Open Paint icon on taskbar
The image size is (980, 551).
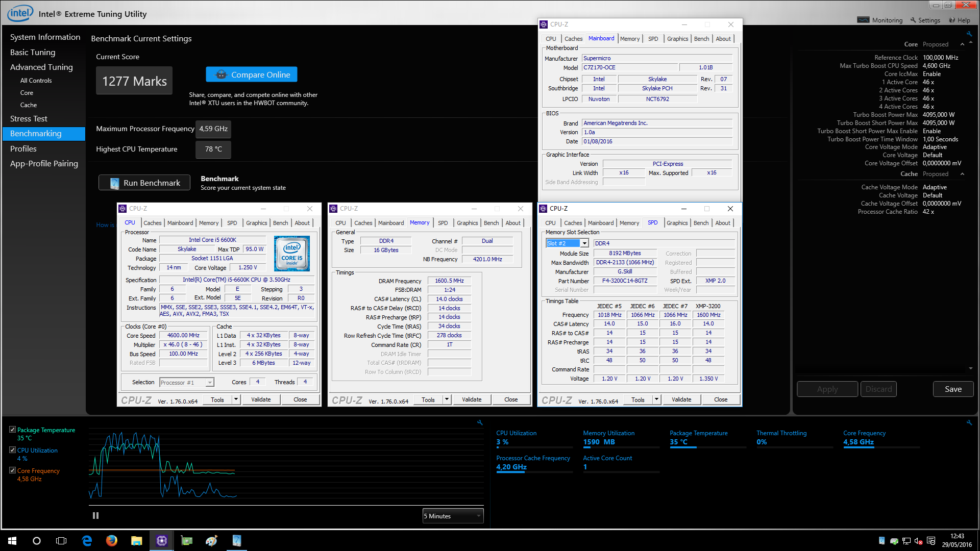212,541
